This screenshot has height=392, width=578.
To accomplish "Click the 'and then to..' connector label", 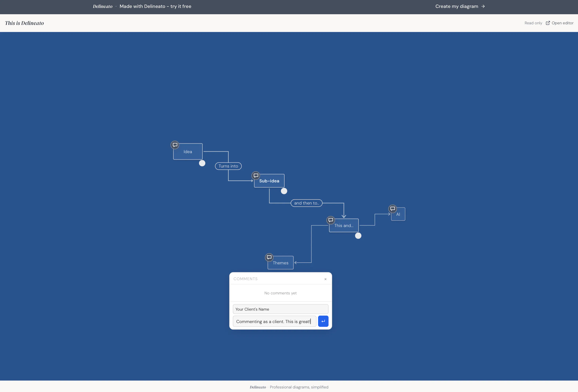I will coord(306,203).
